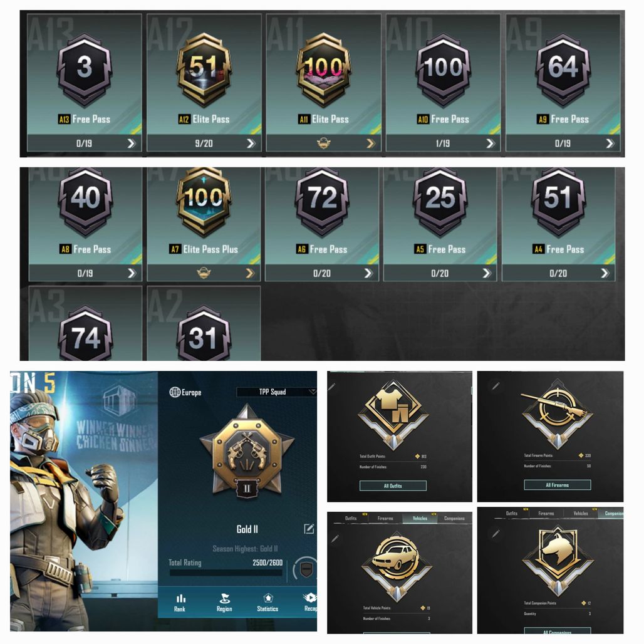Viewport: 644px width, 644px height.
Task: Open the Recap play icon
Action: pyautogui.click(x=310, y=598)
